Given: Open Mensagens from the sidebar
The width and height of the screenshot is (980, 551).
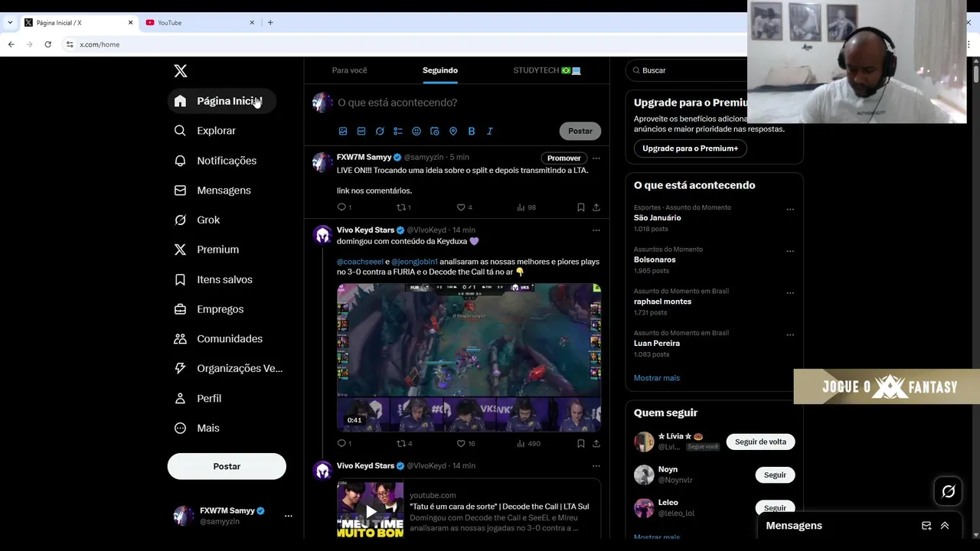Looking at the screenshot, I should coord(213,191).
